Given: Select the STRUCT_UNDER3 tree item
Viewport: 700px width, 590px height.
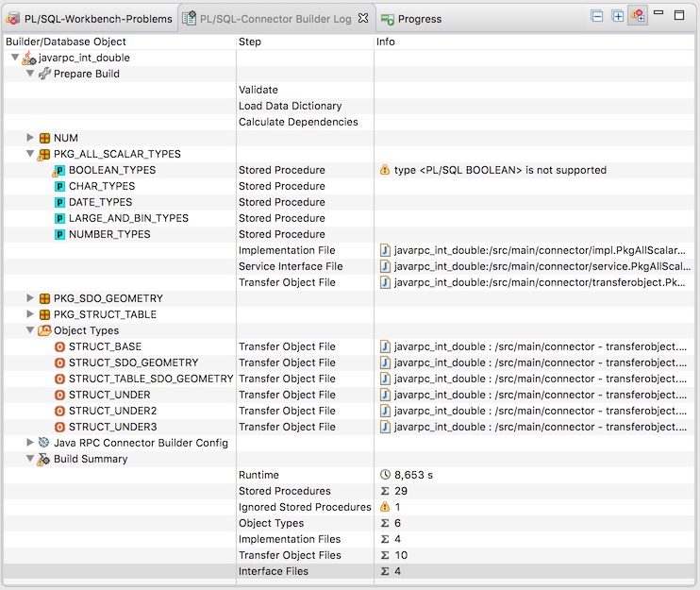Looking at the screenshot, I should click(x=112, y=427).
